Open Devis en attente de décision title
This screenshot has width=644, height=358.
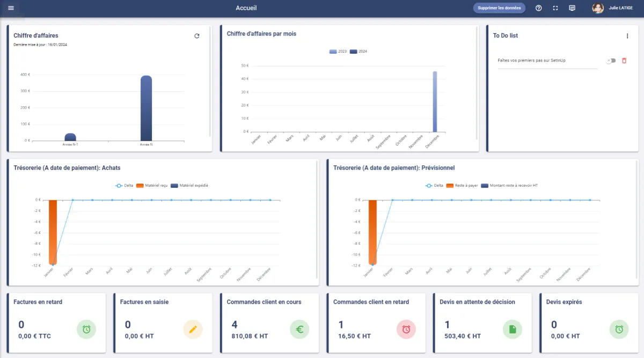pyautogui.click(x=477, y=302)
